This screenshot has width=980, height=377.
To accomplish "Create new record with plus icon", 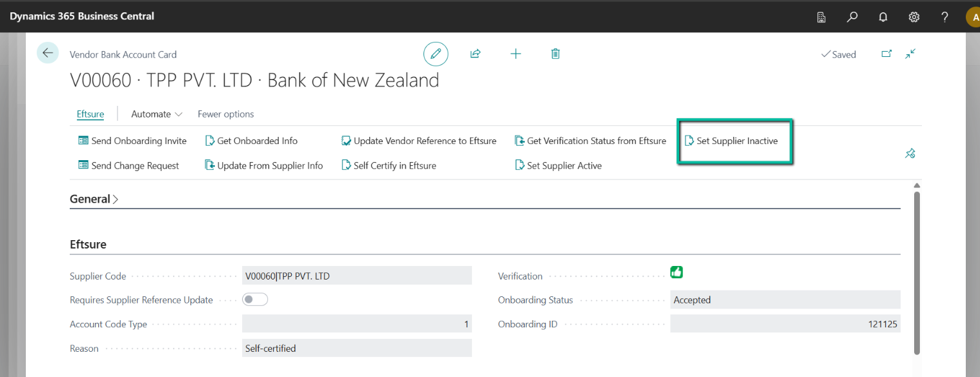I will (x=515, y=54).
